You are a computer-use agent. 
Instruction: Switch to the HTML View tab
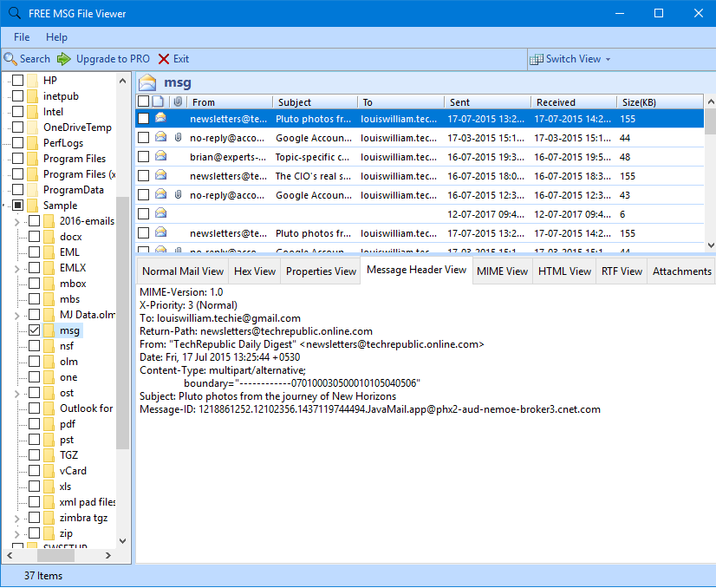tap(563, 271)
